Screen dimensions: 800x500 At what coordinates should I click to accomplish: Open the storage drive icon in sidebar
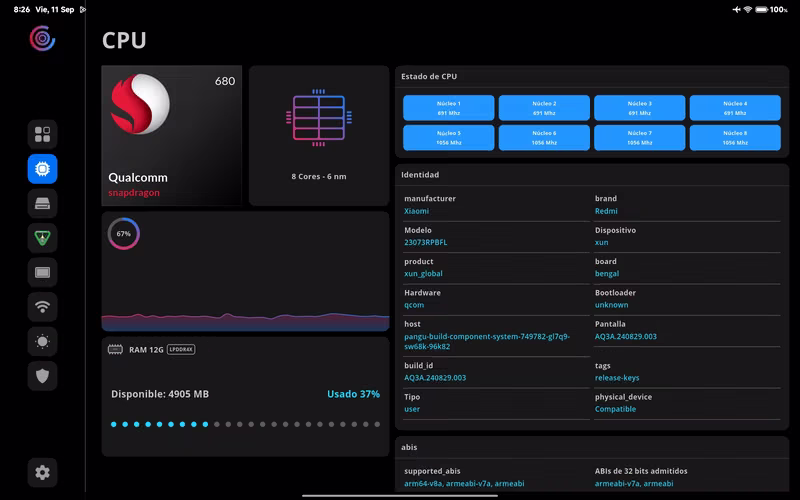click(x=42, y=204)
